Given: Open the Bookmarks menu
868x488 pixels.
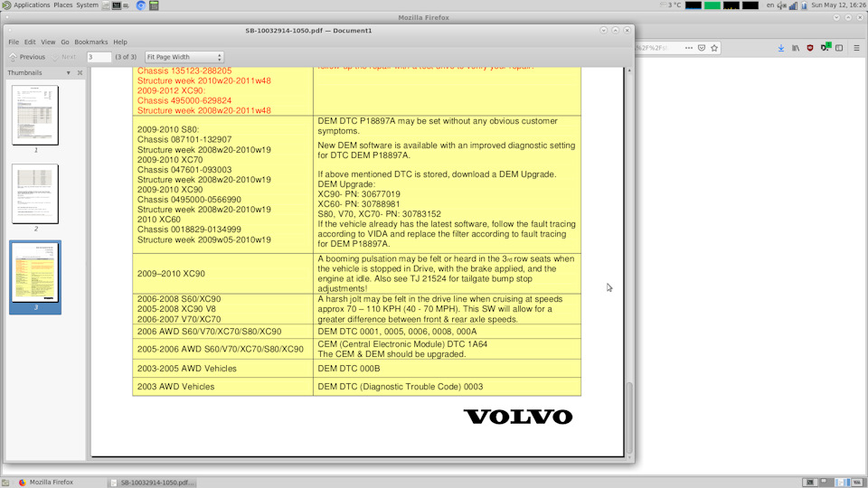Looking at the screenshot, I should coord(90,42).
